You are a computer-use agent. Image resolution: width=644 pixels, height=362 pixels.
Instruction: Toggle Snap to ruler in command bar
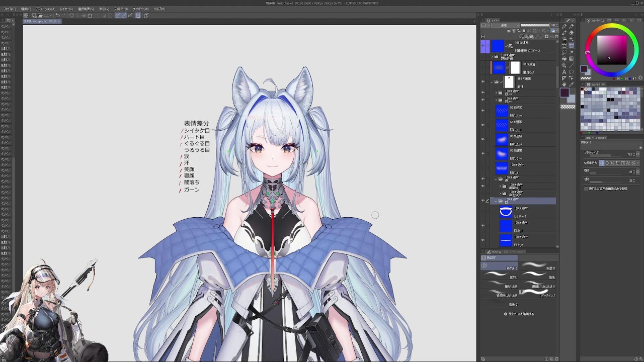[117, 15]
